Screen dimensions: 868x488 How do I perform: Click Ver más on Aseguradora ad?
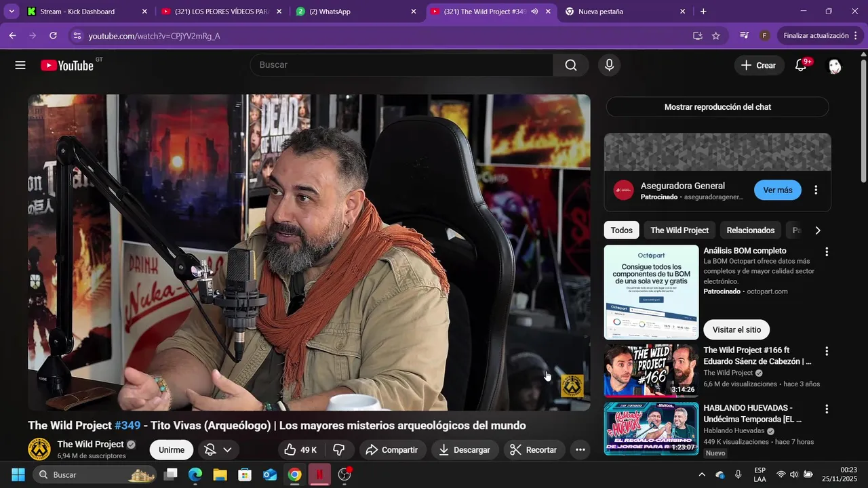(x=778, y=190)
